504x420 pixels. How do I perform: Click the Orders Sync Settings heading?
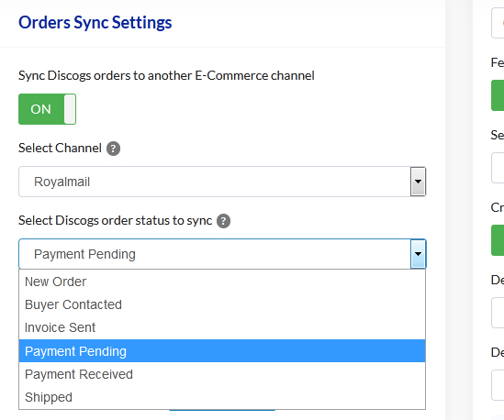click(x=95, y=23)
